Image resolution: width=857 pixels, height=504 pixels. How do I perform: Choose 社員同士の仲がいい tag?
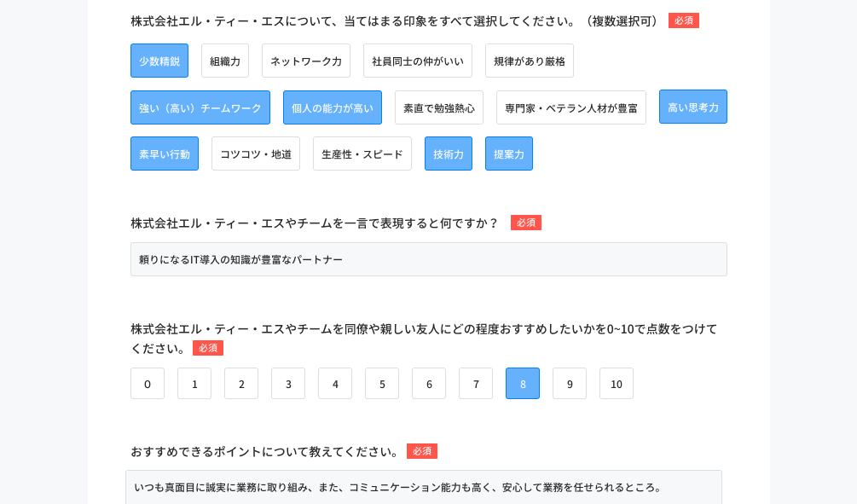coord(418,61)
